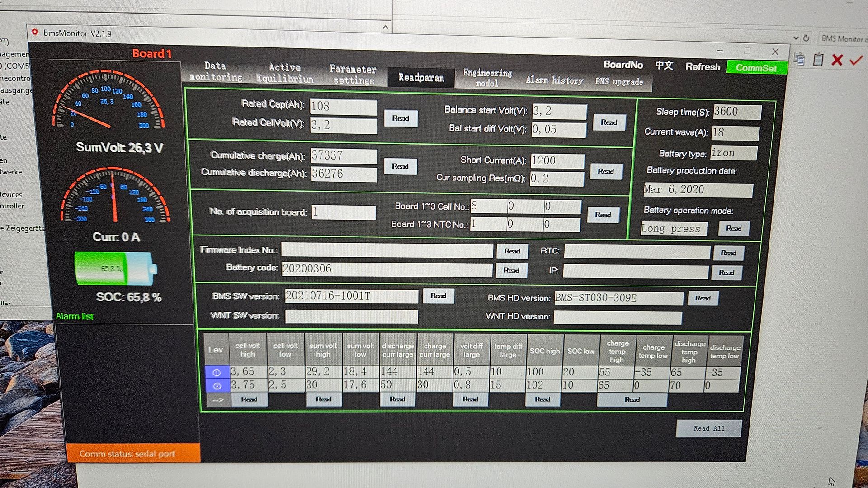Click the scroll-up arrow above the BmsMonitor title
Screen dimensions: 868x488
coord(385,27)
